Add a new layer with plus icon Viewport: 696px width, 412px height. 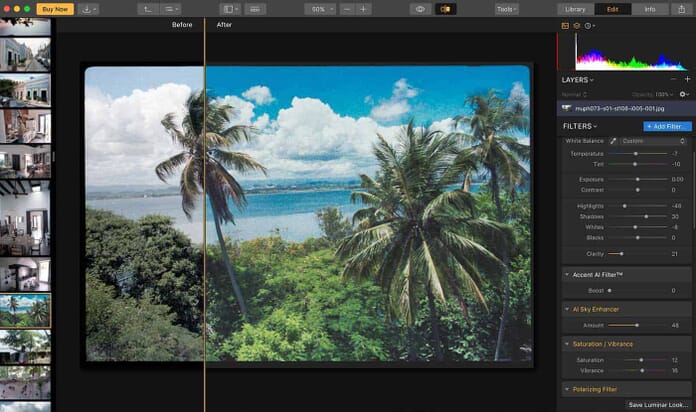(688, 79)
